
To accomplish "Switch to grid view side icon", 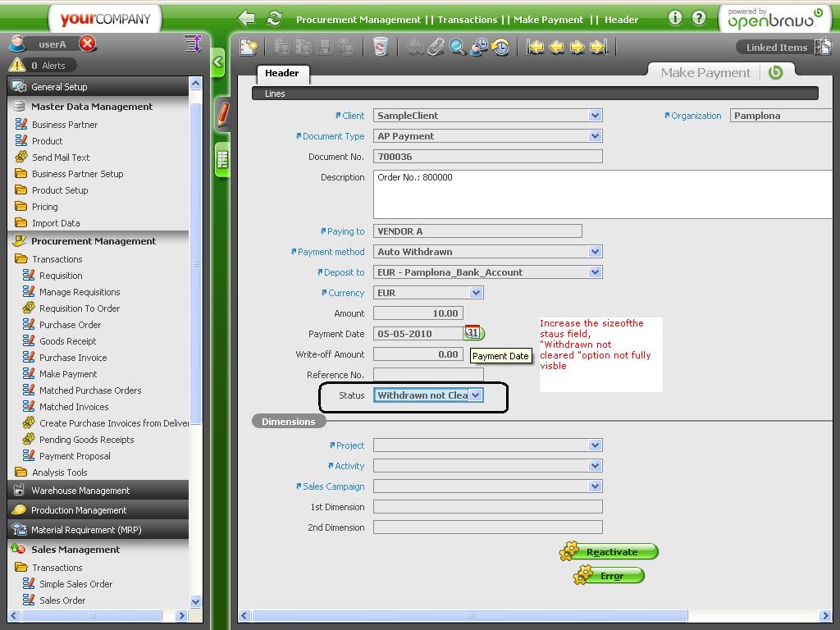I will (x=222, y=158).
